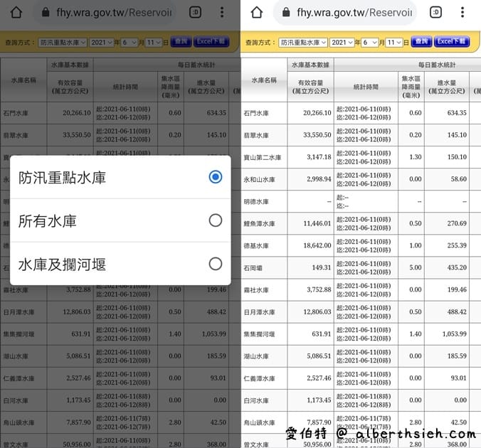Tap the lock icon in the left address bar

pyautogui.click(x=46, y=12)
